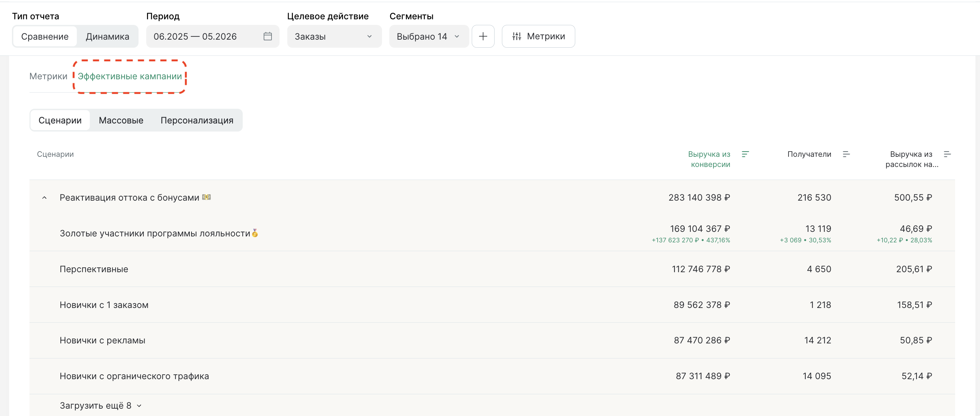
Task: Click revenue value 283 140 398 ₽
Action: click(x=699, y=197)
